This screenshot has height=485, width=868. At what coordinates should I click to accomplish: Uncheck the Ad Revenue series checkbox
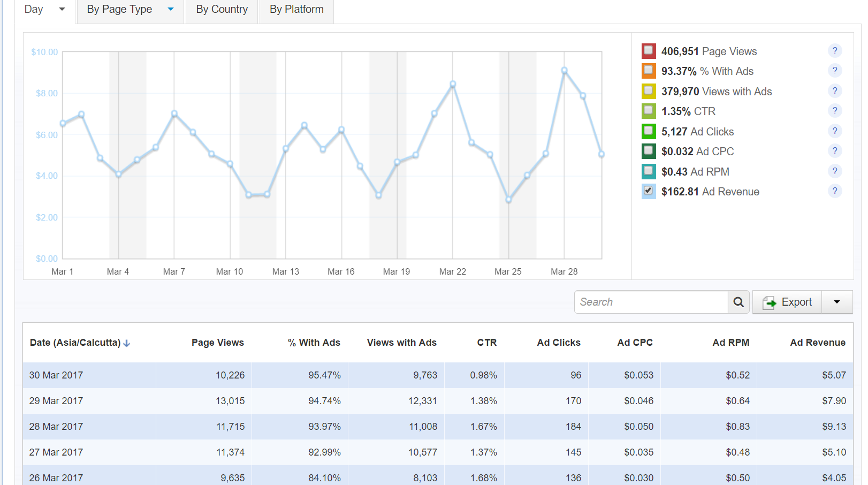[x=649, y=191]
